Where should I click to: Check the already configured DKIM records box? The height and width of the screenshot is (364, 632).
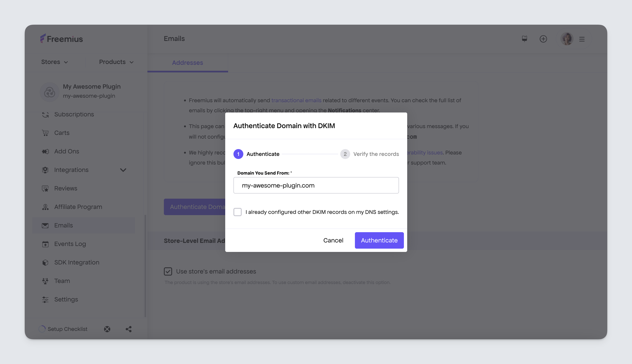[237, 212]
